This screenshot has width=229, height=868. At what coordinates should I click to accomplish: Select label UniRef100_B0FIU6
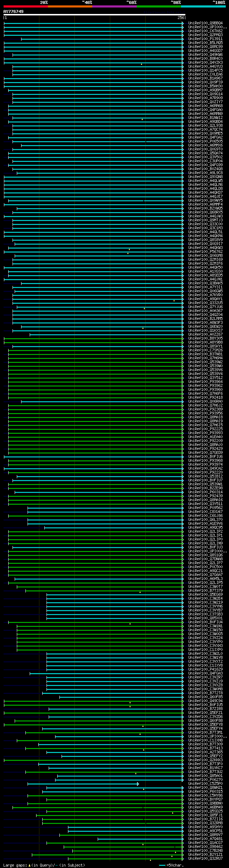point(205,457)
